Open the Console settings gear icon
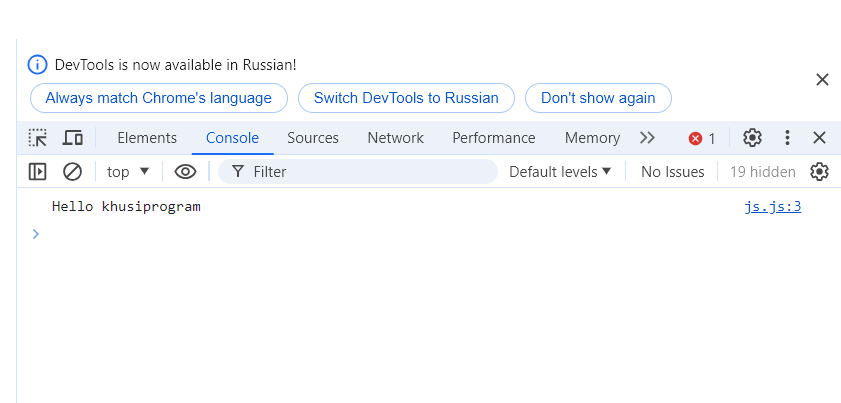841x403 pixels. tap(819, 171)
